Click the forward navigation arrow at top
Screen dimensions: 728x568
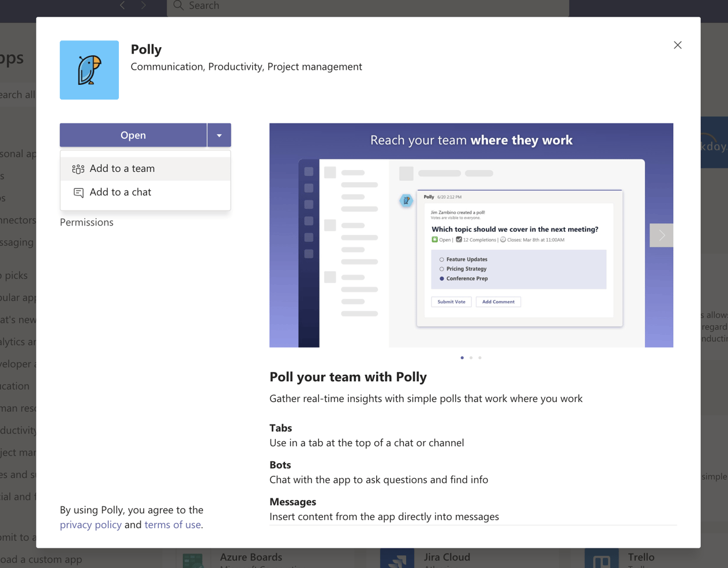[142, 5]
